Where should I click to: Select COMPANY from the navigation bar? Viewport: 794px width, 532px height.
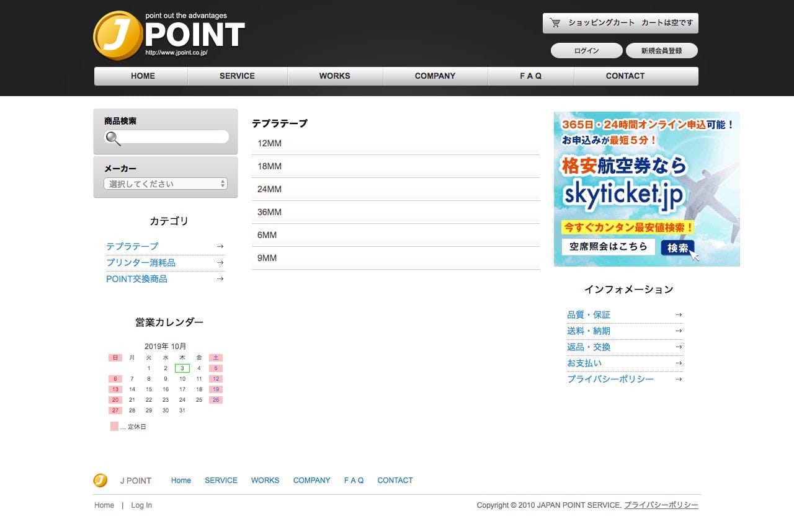coord(435,76)
